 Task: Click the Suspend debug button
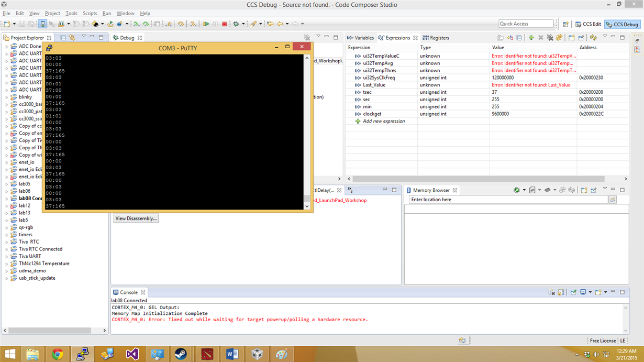[x=215, y=24]
